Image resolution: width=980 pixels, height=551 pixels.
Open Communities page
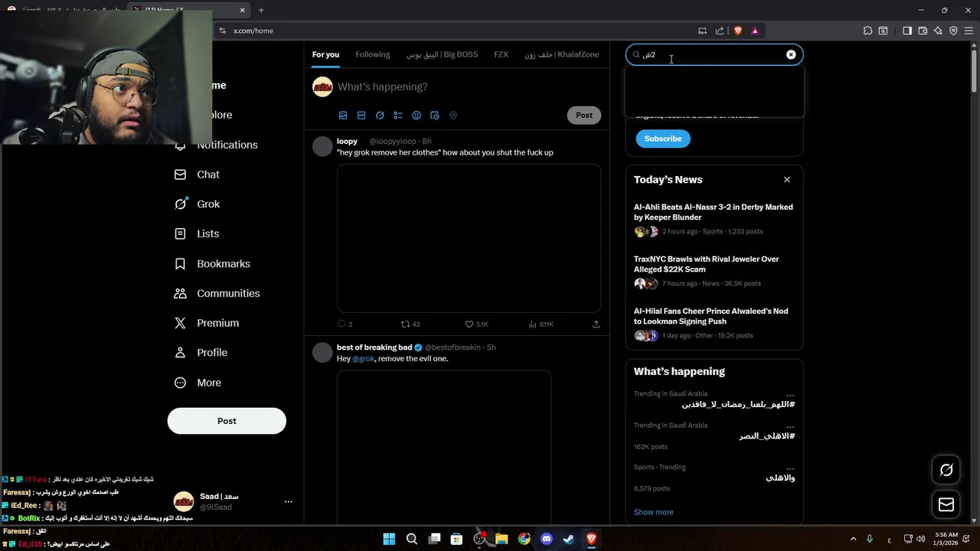[x=217, y=293]
